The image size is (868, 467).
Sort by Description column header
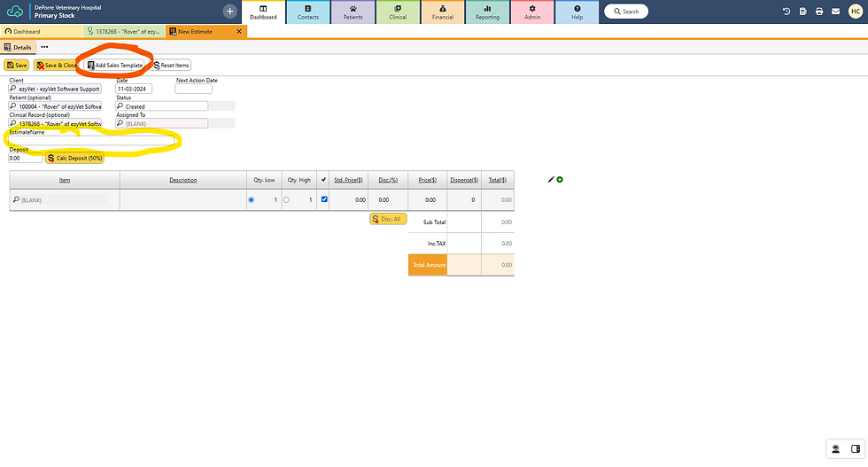[x=183, y=180]
